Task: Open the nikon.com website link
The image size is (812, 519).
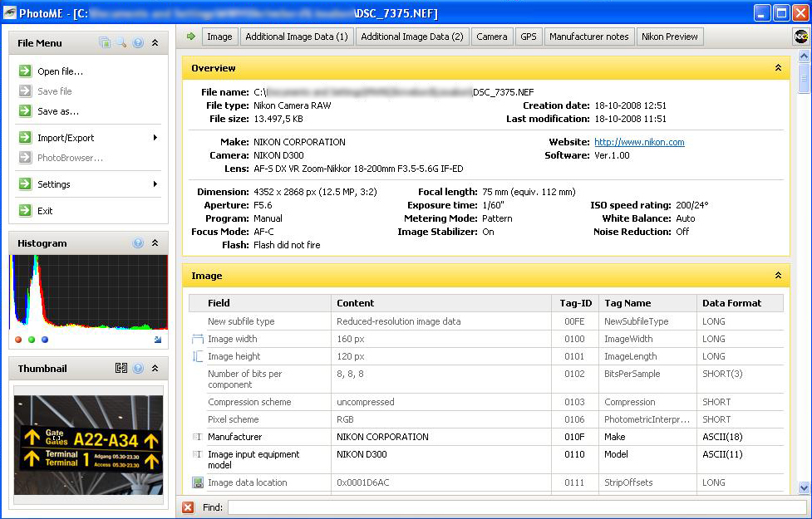Action: pos(639,142)
